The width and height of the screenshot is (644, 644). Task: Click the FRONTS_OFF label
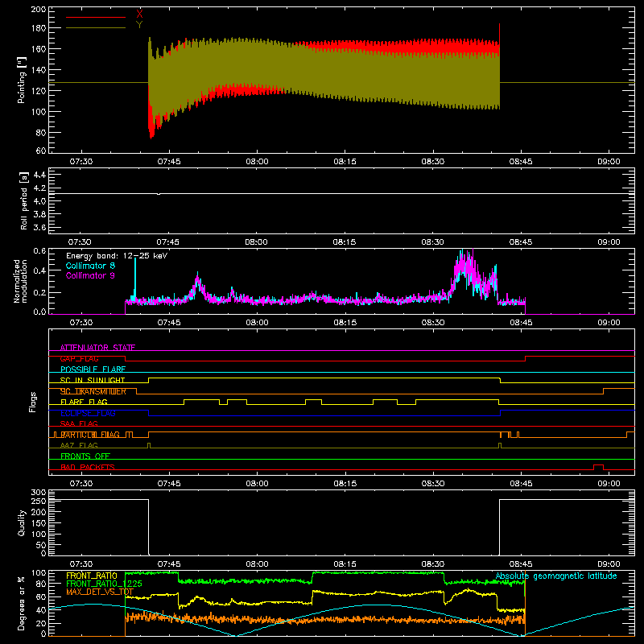[x=85, y=456]
